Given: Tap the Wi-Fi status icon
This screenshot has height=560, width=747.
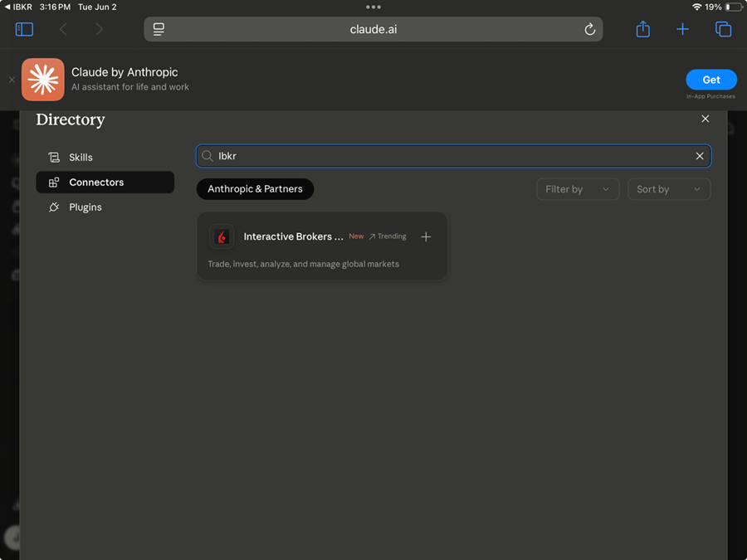Looking at the screenshot, I should (x=696, y=7).
